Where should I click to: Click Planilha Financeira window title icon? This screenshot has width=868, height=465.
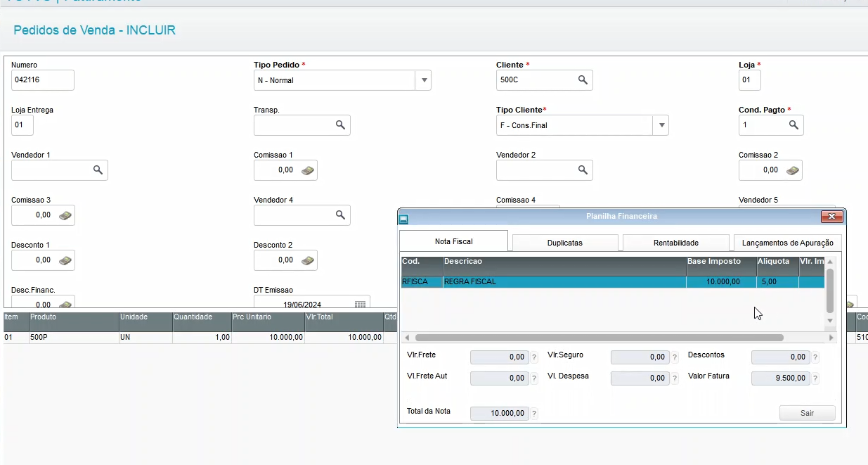click(404, 219)
